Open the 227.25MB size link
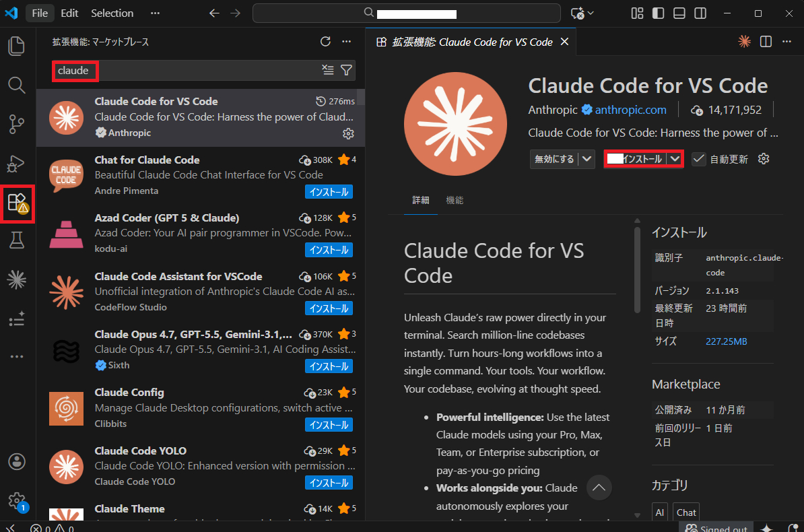 coord(726,341)
